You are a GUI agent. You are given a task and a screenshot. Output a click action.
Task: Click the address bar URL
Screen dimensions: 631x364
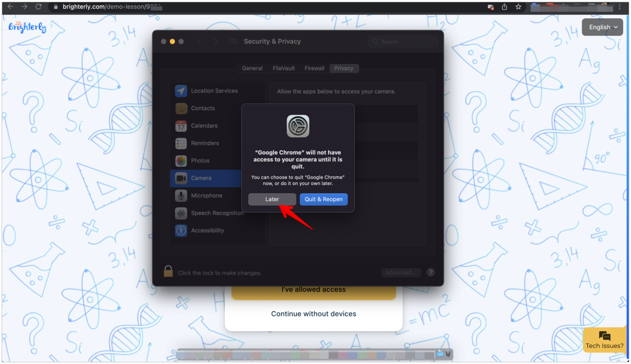[112, 7]
